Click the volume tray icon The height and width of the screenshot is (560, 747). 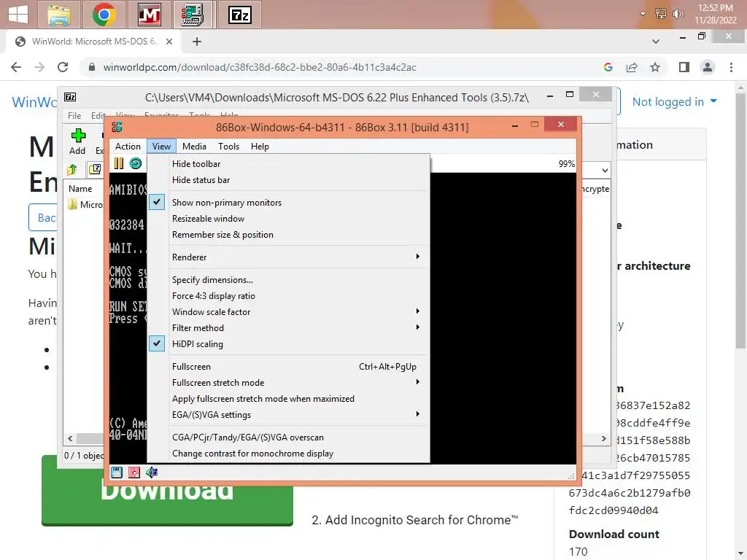click(678, 14)
